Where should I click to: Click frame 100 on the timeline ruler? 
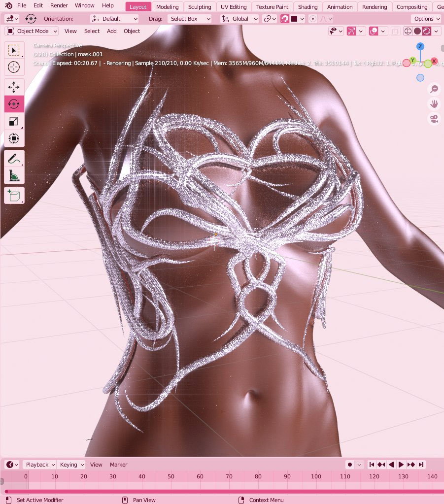click(x=316, y=476)
